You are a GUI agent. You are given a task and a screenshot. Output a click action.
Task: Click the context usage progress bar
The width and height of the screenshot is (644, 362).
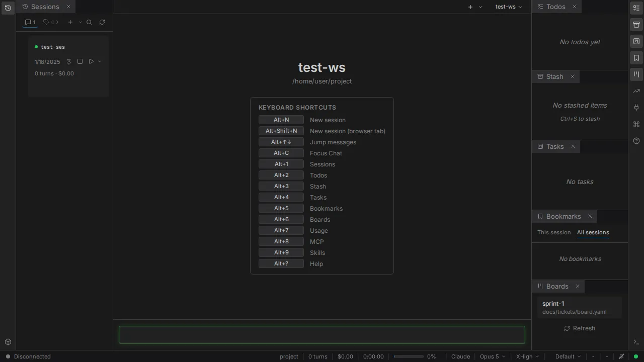pos(409,356)
